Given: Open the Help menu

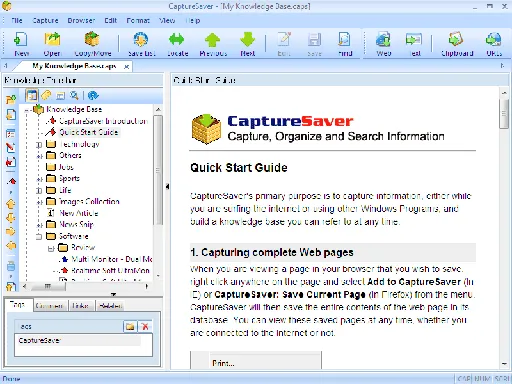Looking at the screenshot, I should pyautogui.click(x=193, y=20).
